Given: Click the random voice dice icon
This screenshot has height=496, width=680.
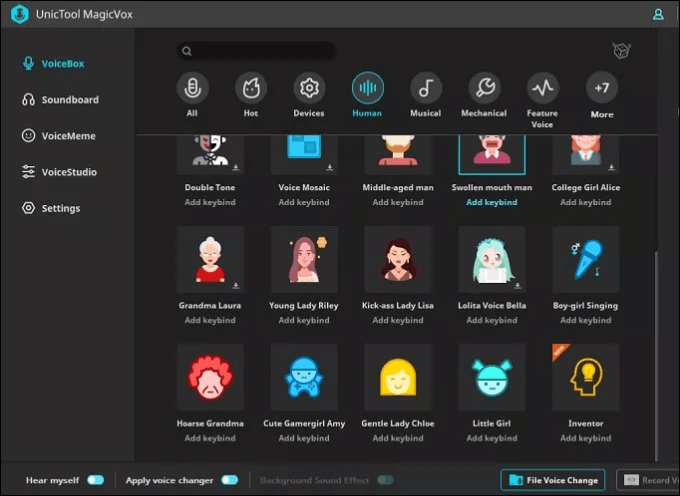Looking at the screenshot, I should point(621,51).
